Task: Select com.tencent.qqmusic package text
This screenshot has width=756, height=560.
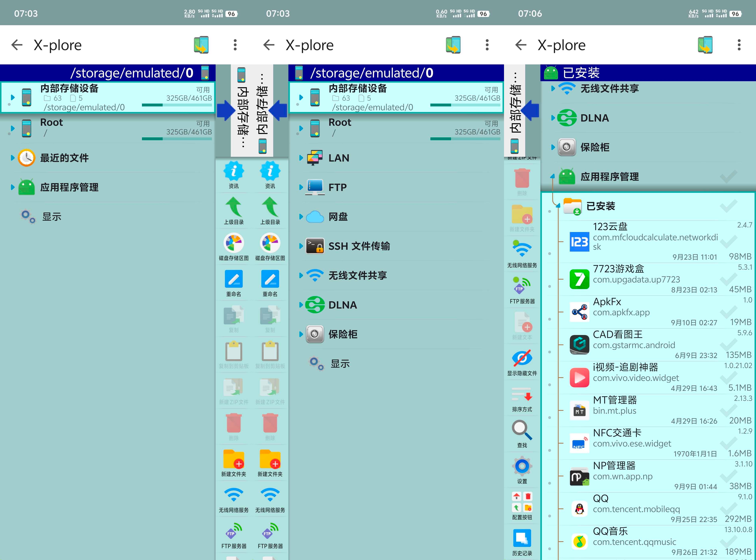Action: pyautogui.click(x=634, y=542)
